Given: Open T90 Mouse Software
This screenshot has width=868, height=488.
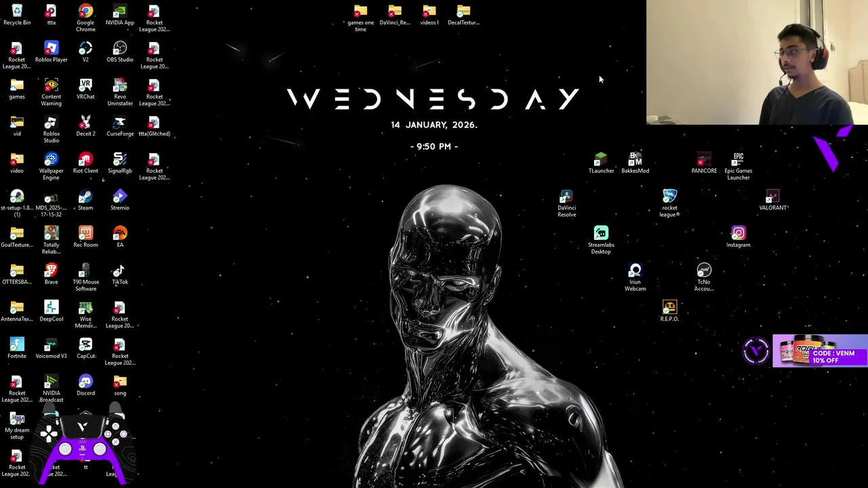Looking at the screenshot, I should (85, 278).
